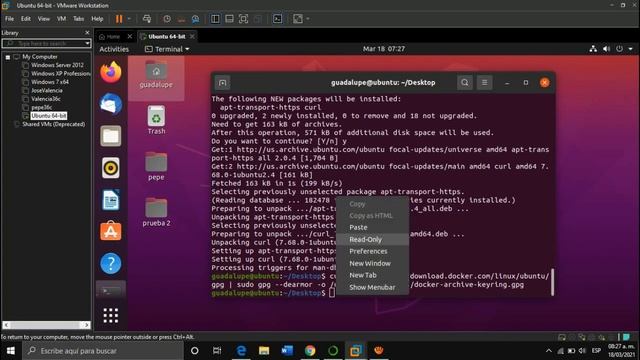Open the Ubuntu system menu arrow
Viewport: 640px width, 360px height.
(630, 49)
